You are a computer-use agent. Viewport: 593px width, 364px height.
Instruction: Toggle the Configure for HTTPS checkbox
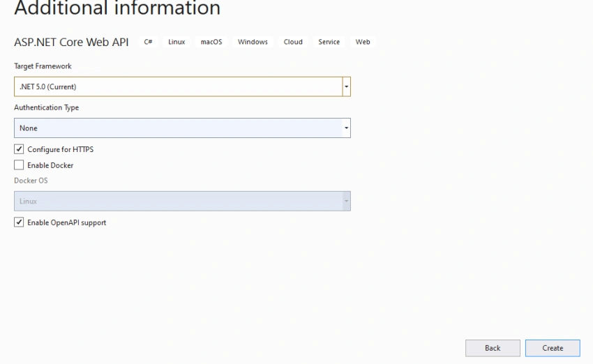[19, 149]
